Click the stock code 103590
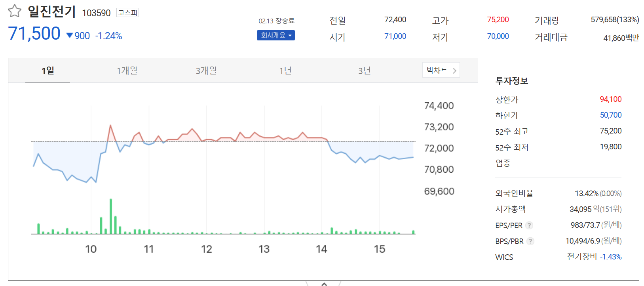Screen dimensions: 644x286 pos(96,13)
